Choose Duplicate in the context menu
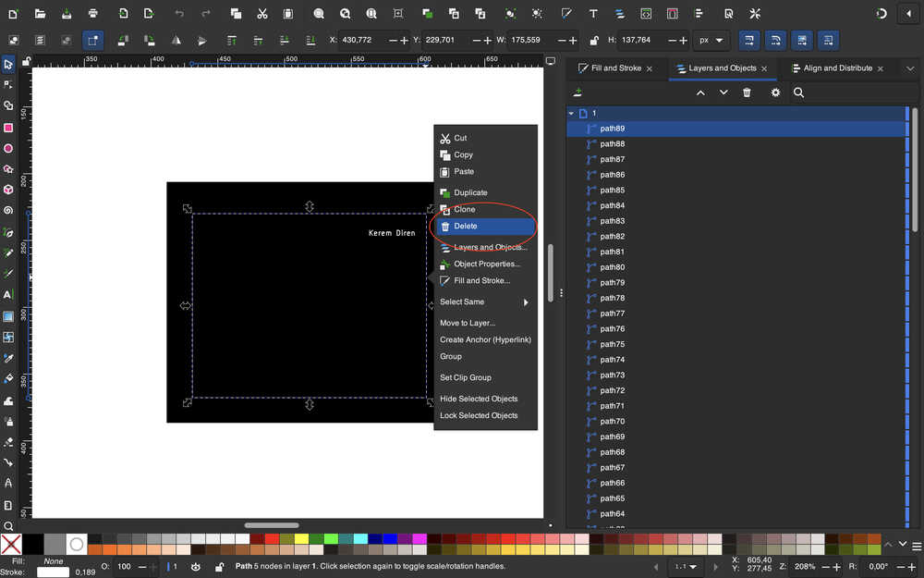 [485, 193]
